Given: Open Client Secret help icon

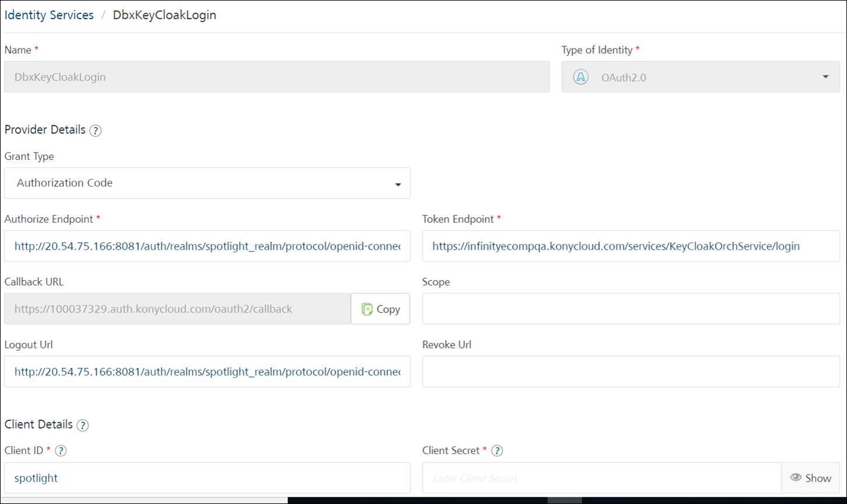Looking at the screenshot, I should pos(497,451).
